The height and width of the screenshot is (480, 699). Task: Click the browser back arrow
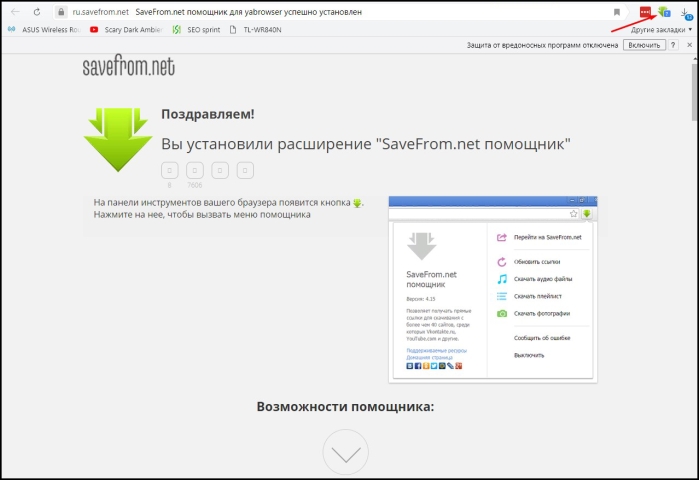[x=15, y=12]
